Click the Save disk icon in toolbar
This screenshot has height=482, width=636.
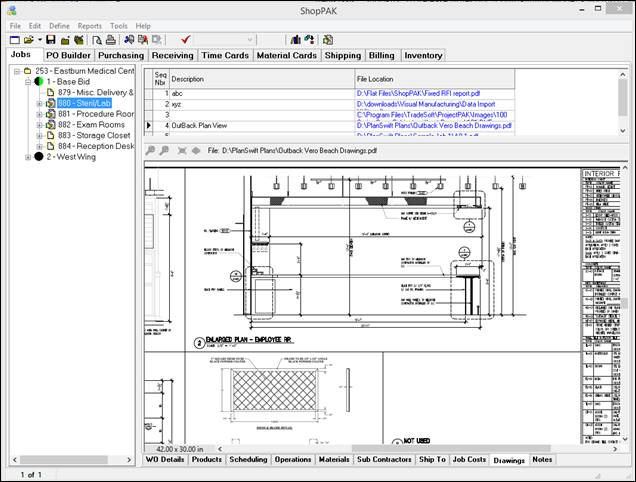pos(51,40)
